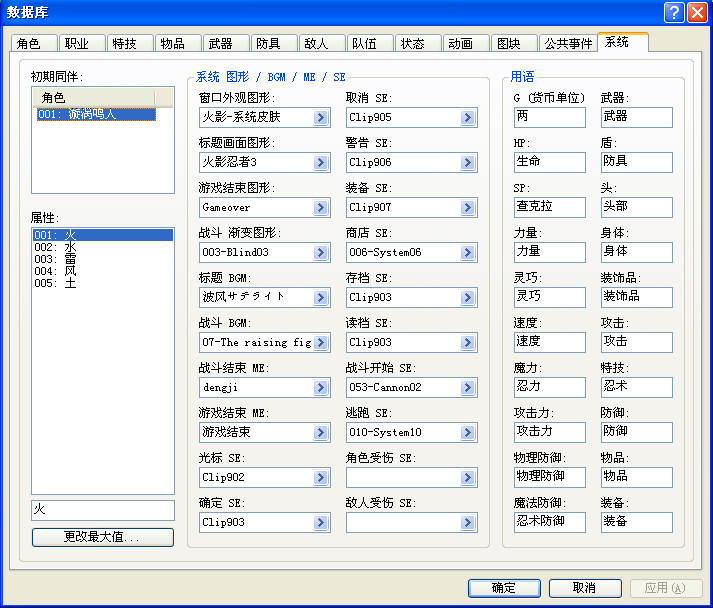Open the 战斗结束 ME dengji picker arrow

click(x=321, y=387)
